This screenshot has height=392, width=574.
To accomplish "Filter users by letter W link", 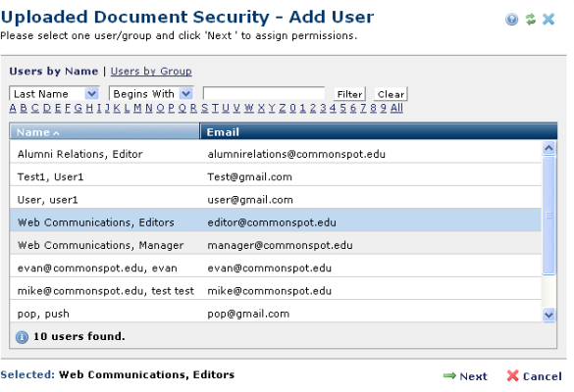I will coord(249,108).
